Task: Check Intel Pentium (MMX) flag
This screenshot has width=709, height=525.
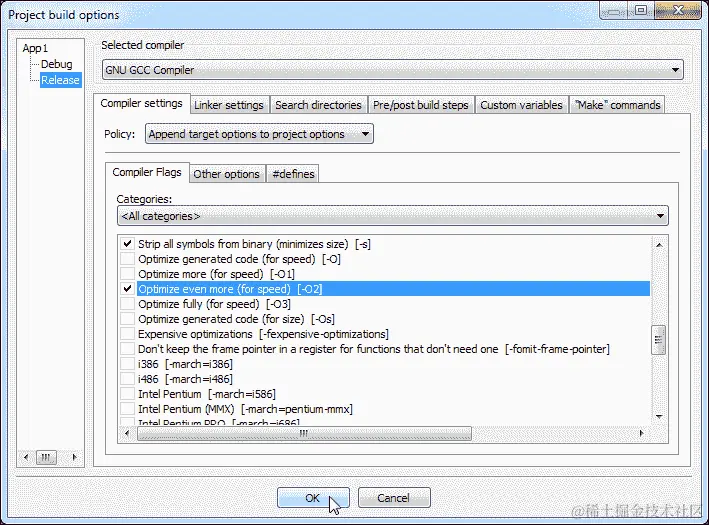Action: (128, 409)
